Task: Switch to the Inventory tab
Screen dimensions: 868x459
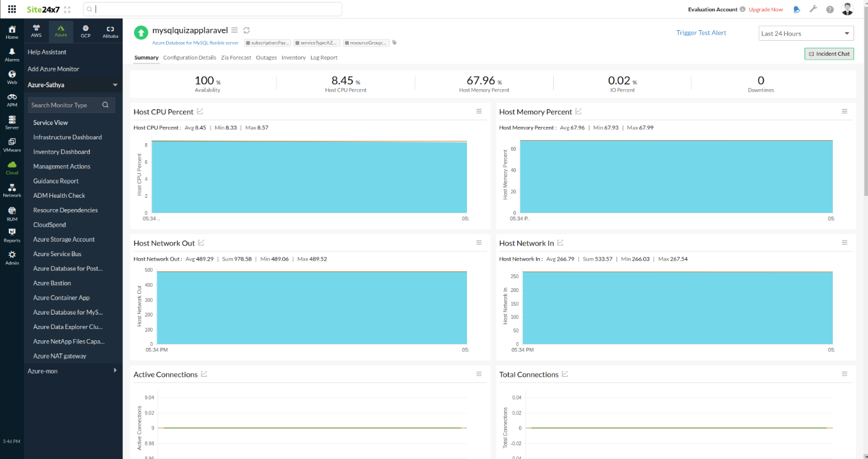Action: [x=294, y=58]
